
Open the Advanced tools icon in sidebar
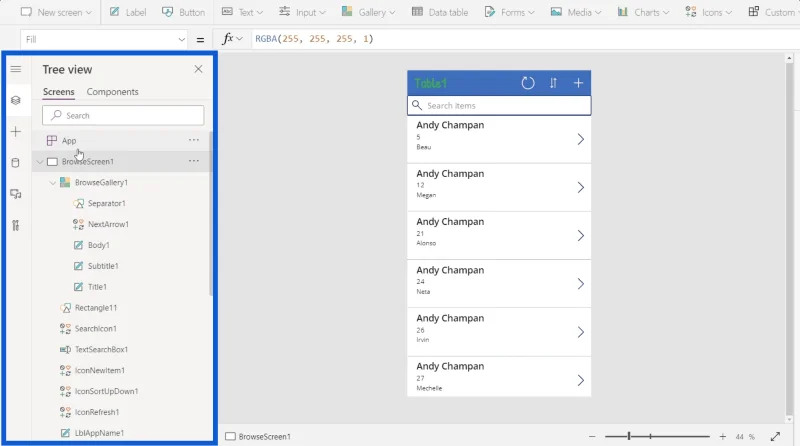(x=16, y=225)
